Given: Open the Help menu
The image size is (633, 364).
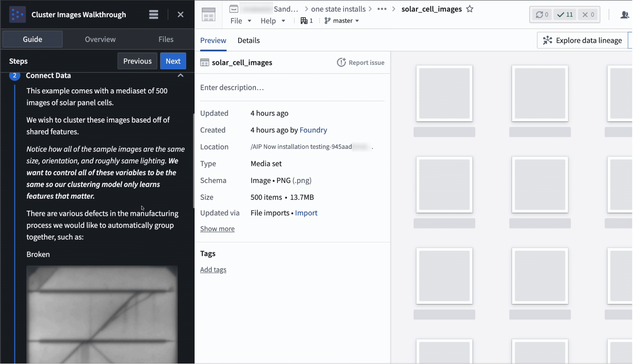Looking at the screenshot, I should tap(273, 20).
